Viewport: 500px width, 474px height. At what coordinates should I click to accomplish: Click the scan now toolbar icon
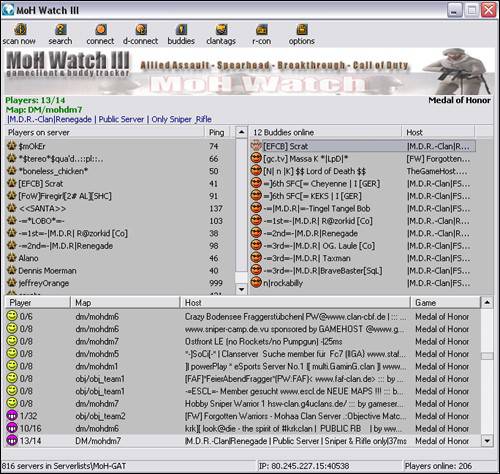tap(20, 30)
